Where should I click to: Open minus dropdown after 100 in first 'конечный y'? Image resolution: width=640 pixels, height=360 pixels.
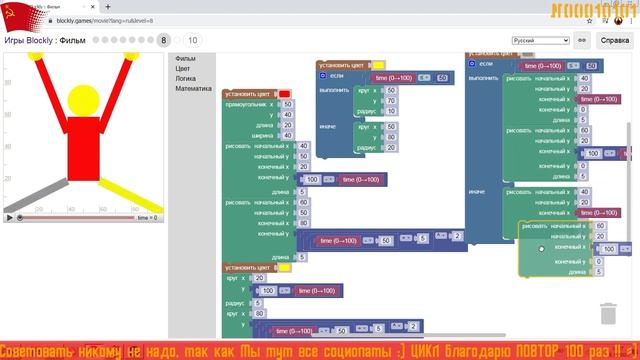coord(329,179)
